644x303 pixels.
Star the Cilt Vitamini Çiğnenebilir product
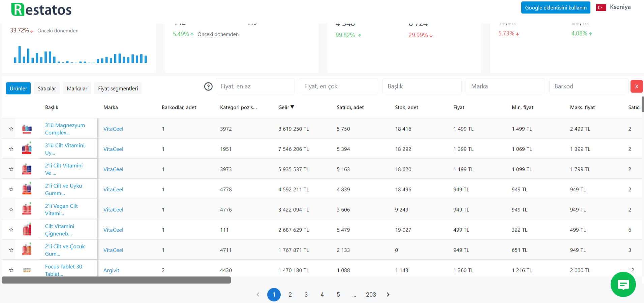pyautogui.click(x=11, y=230)
